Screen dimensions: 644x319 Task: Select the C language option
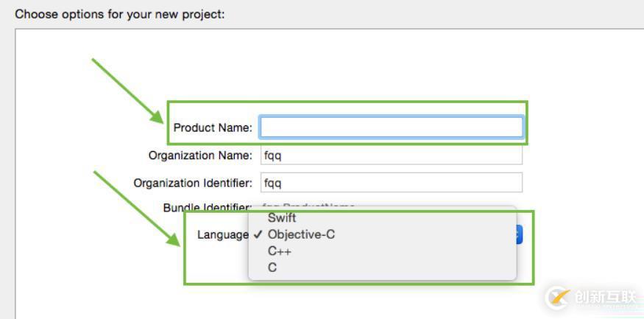pyautogui.click(x=272, y=267)
